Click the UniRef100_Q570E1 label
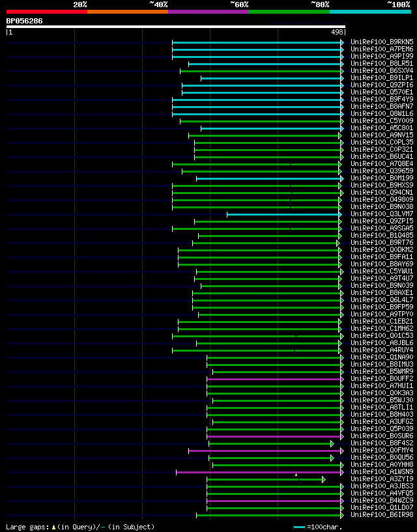The width and height of the screenshot is (417, 532). tap(382, 92)
